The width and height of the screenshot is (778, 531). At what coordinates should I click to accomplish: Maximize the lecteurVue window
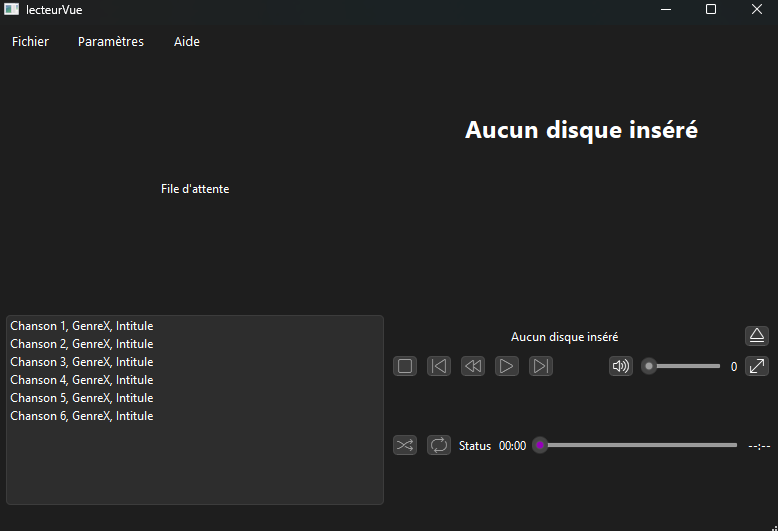[711, 9]
